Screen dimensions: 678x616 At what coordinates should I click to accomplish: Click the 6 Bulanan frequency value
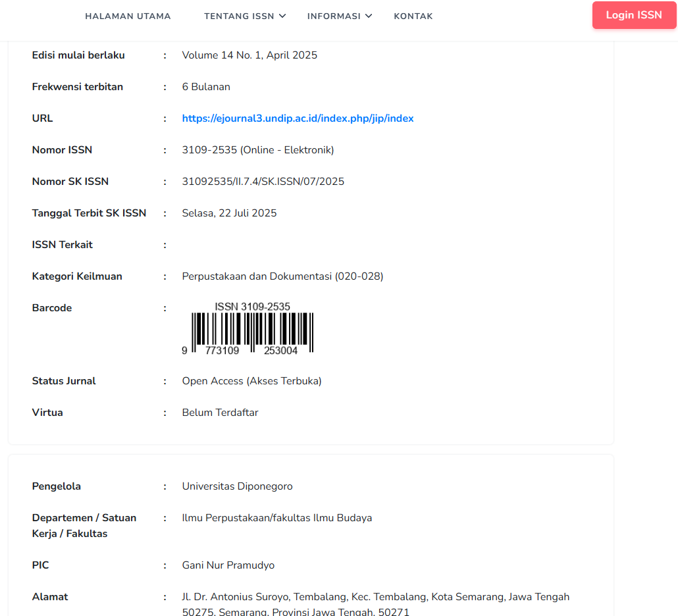coord(206,87)
